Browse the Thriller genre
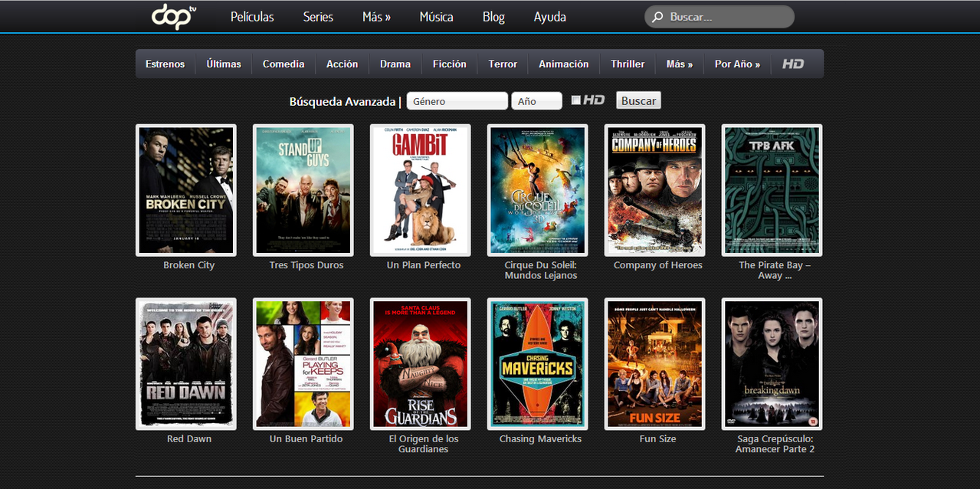This screenshot has height=489, width=980. (628, 64)
